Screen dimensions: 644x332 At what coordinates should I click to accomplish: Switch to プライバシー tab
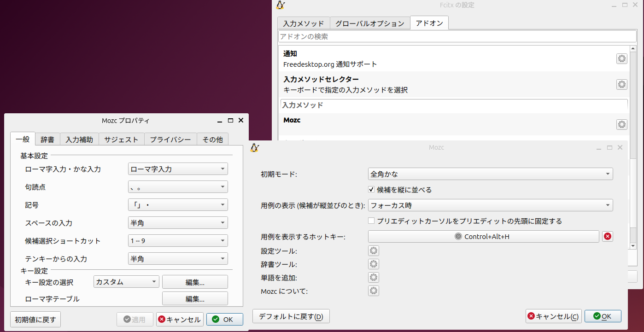click(x=170, y=140)
